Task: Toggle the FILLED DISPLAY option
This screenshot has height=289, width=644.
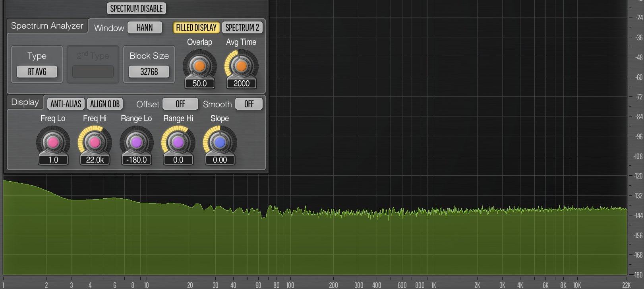Action: [196, 27]
